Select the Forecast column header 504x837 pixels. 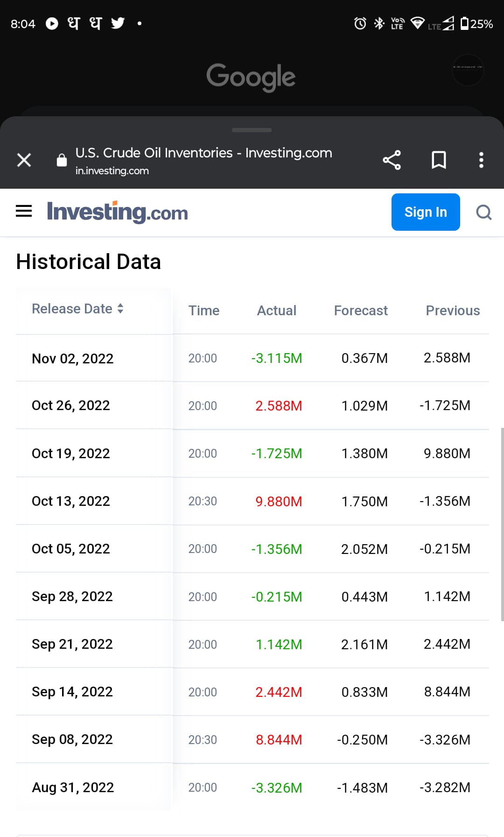[361, 311]
